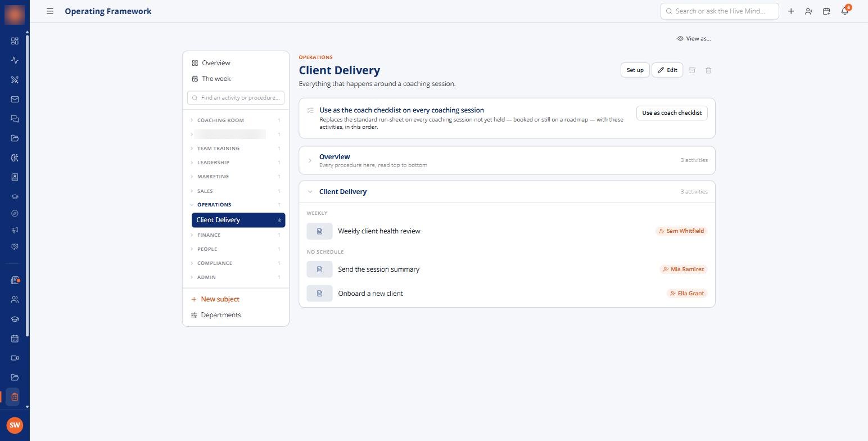Expand the FINANCE section
The height and width of the screenshot is (441, 868).
click(x=236, y=235)
